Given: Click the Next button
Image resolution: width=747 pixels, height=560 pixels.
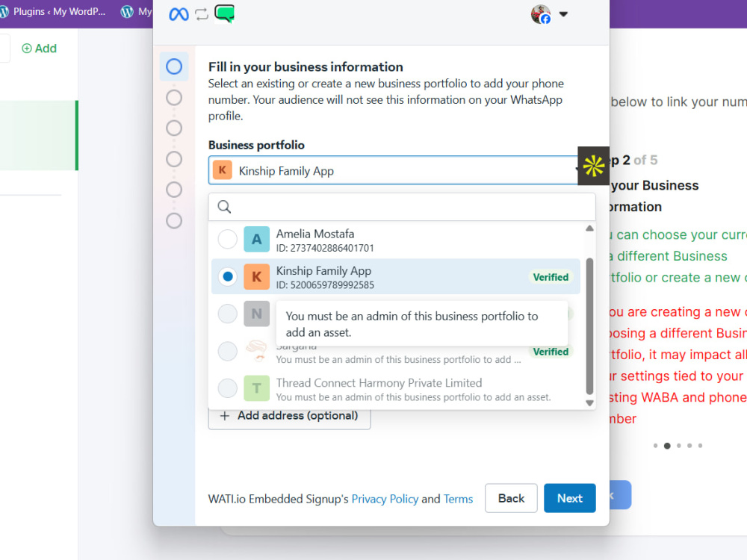Looking at the screenshot, I should (x=570, y=498).
